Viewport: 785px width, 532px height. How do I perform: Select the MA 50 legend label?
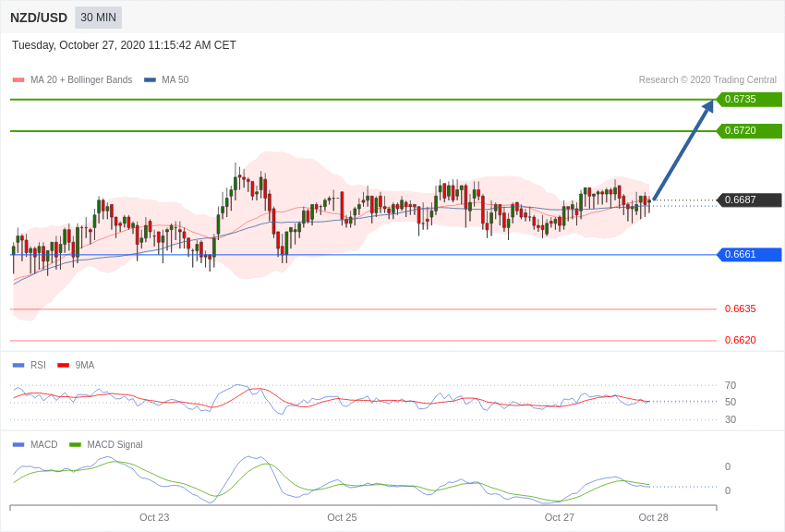pyautogui.click(x=175, y=79)
